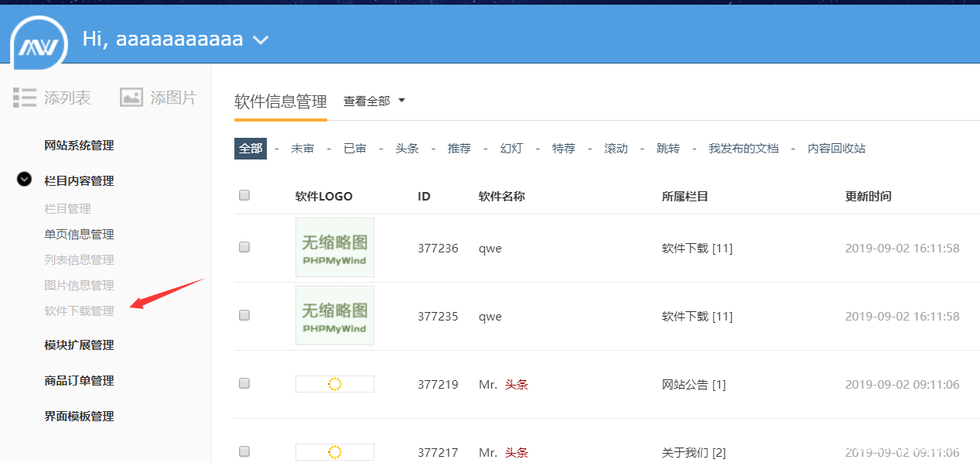Toggle the select-all checkbox in table header
This screenshot has width=980, height=463.
click(244, 196)
